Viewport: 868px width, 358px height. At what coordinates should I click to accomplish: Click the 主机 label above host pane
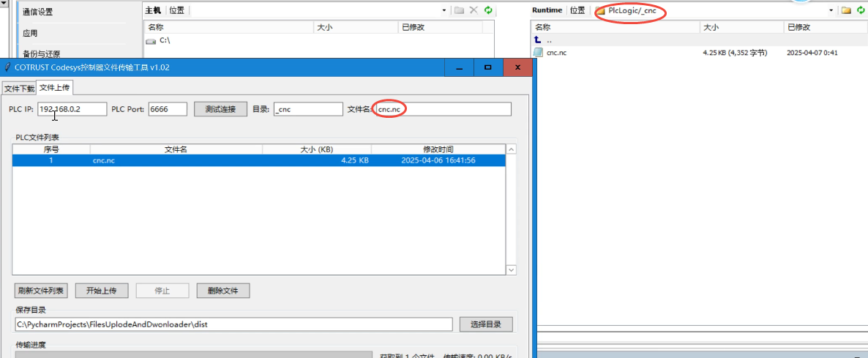click(153, 10)
